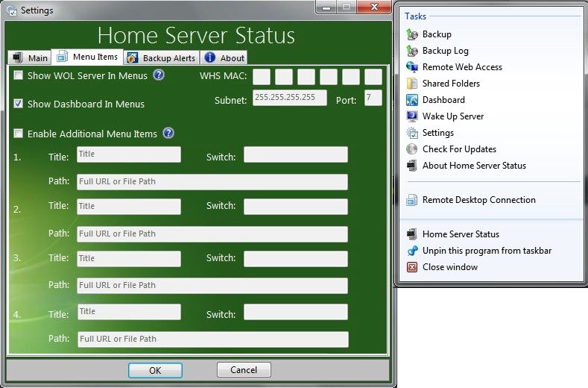The image size is (588, 388).
Task: Click the OK button
Action: tap(155, 370)
